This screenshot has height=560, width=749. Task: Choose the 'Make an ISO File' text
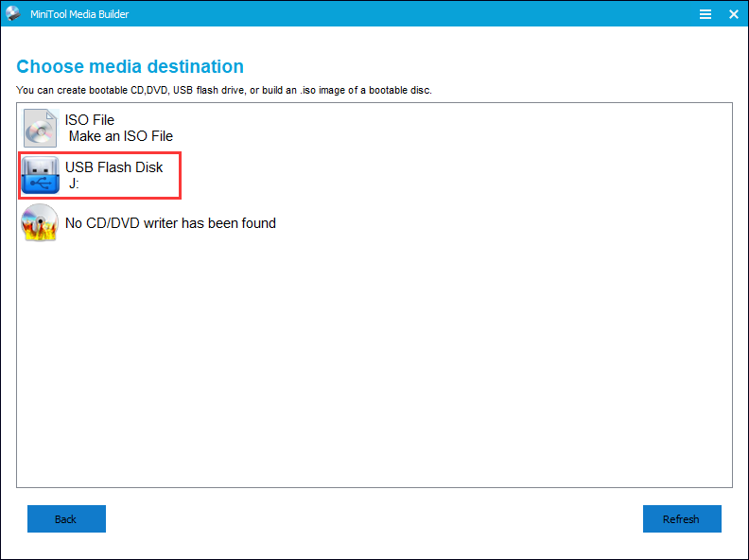[x=121, y=136]
